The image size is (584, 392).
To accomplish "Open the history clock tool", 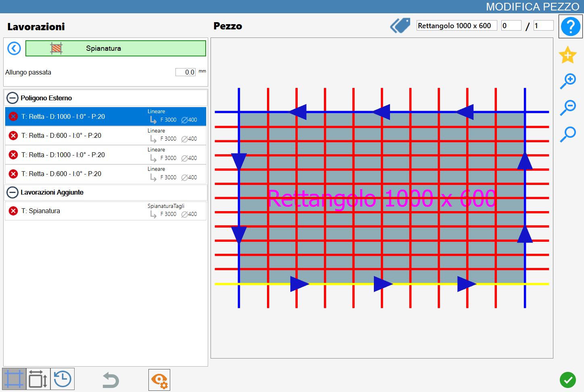I will point(63,379).
